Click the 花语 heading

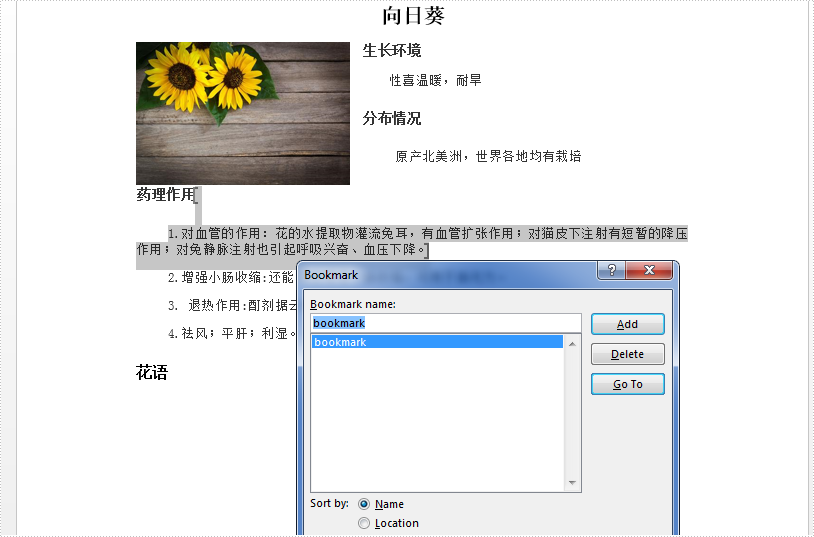click(x=152, y=373)
